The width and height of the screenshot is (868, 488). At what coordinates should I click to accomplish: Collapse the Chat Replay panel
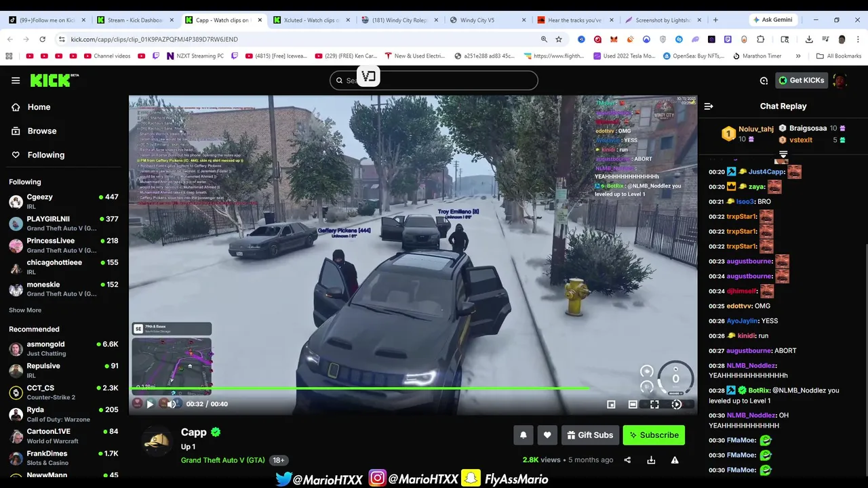[x=709, y=106]
